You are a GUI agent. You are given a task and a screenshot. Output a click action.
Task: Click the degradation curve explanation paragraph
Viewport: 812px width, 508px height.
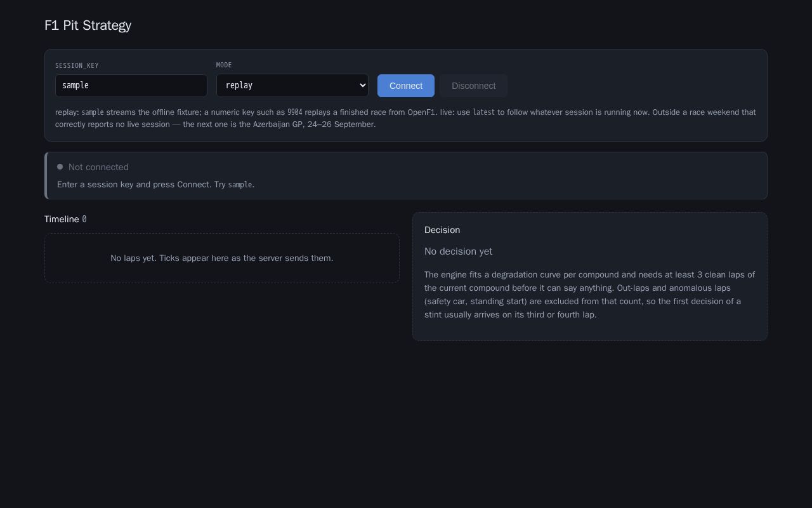coord(590,295)
